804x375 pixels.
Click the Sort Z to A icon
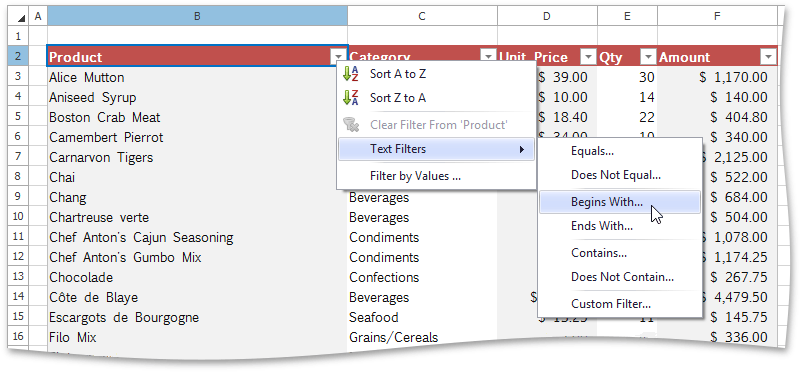[x=351, y=97]
